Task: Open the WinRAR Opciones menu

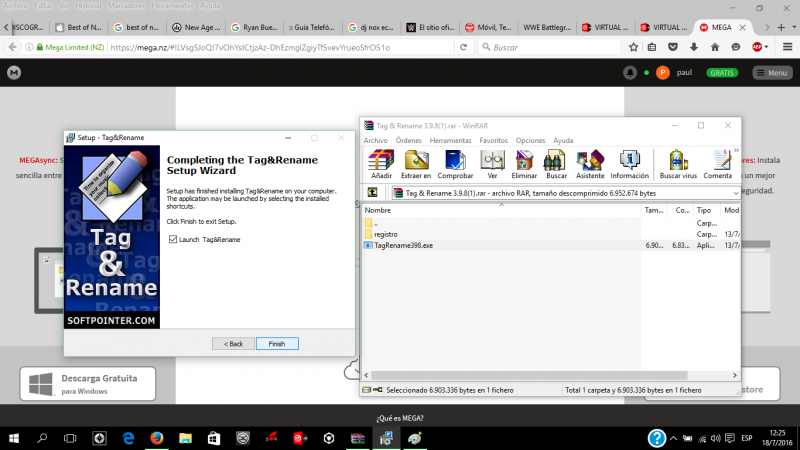Action: coord(530,140)
